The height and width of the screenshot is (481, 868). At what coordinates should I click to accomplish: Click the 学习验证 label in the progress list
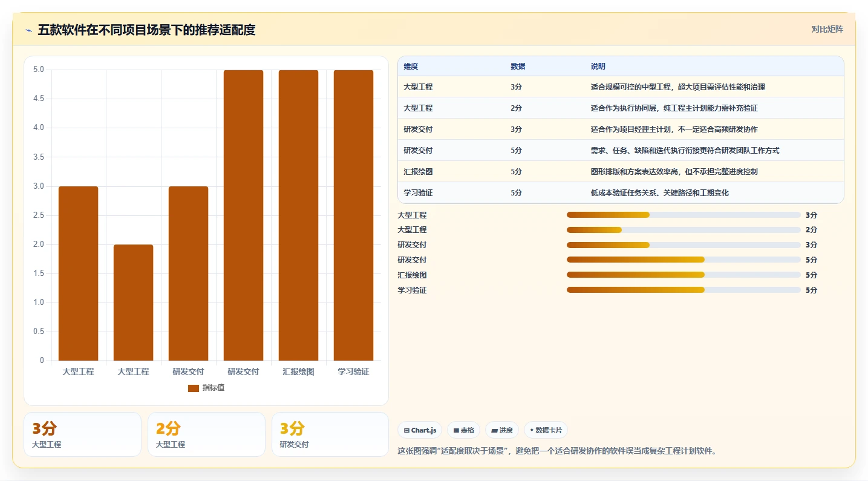tap(412, 290)
